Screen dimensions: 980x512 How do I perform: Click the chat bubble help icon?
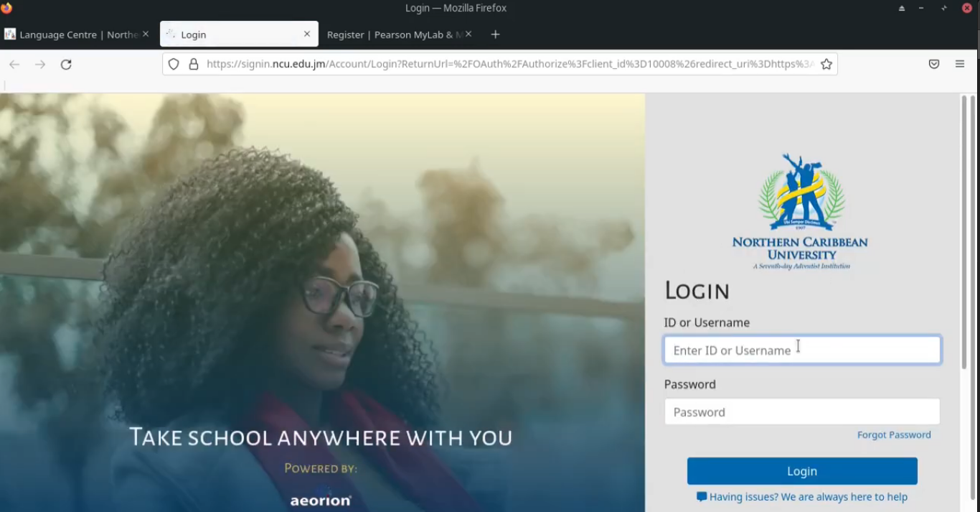pyautogui.click(x=701, y=496)
